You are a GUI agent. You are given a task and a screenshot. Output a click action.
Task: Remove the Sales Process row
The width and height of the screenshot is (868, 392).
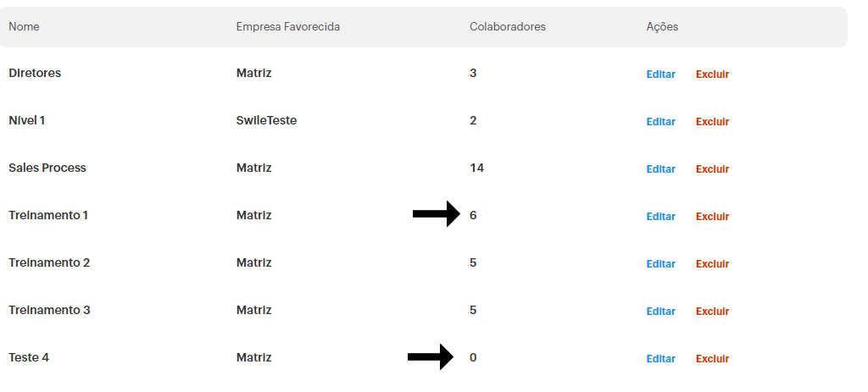(712, 169)
